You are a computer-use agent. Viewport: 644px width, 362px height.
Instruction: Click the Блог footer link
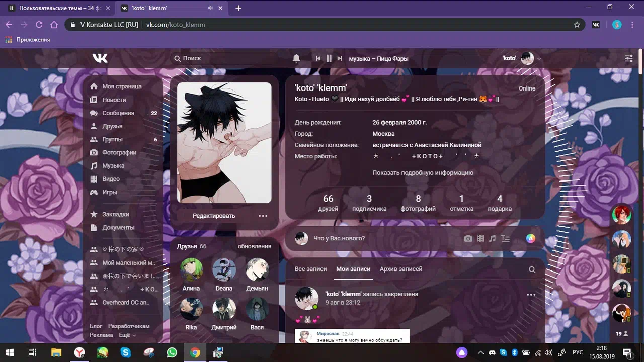pos(96,326)
